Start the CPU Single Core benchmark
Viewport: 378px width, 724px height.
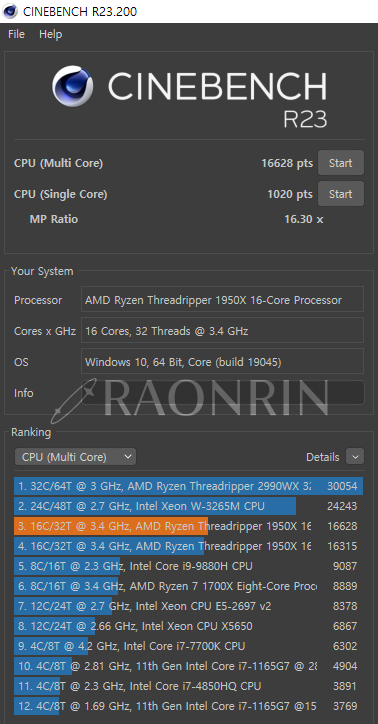click(341, 194)
